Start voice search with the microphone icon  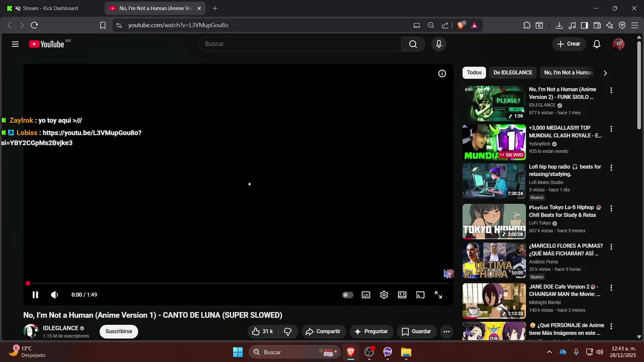click(x=439, y=44)
